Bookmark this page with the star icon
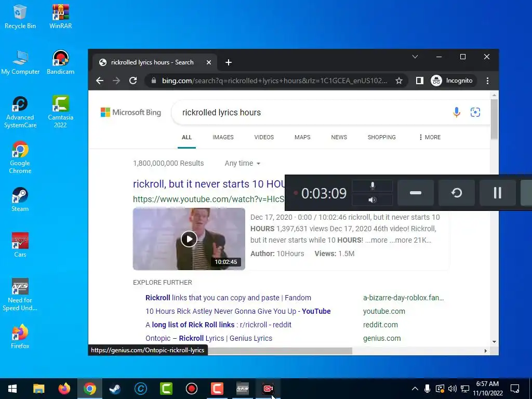This screenshot has width=532, height=399. tap(399, 81)
